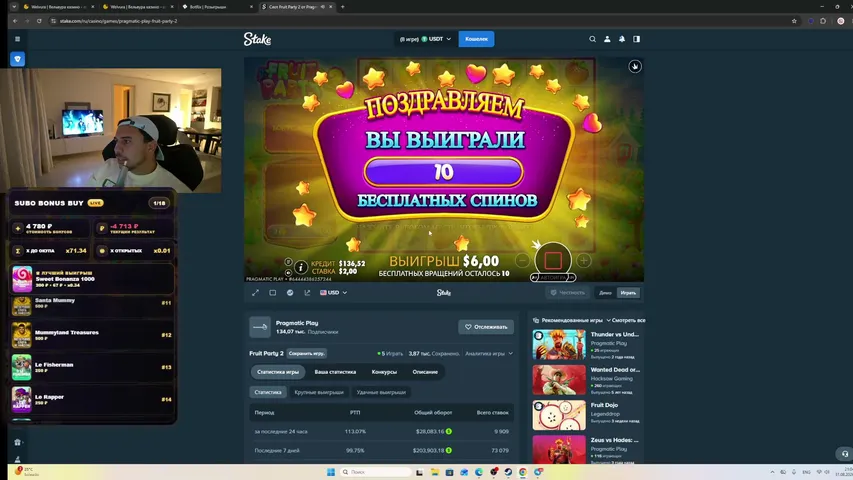Select Играть real play toggle
The width and height of the screenshot is (853, 480).
pos(628,293)
